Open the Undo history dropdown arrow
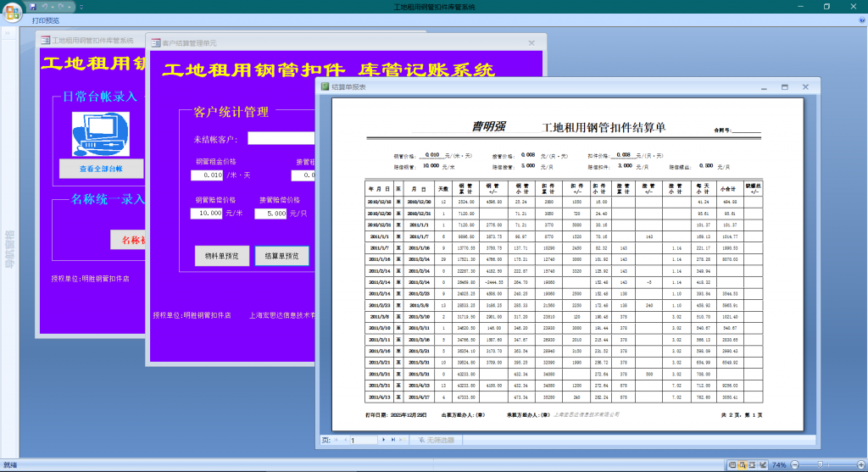 pyautogui.click(x=52, y=7)
